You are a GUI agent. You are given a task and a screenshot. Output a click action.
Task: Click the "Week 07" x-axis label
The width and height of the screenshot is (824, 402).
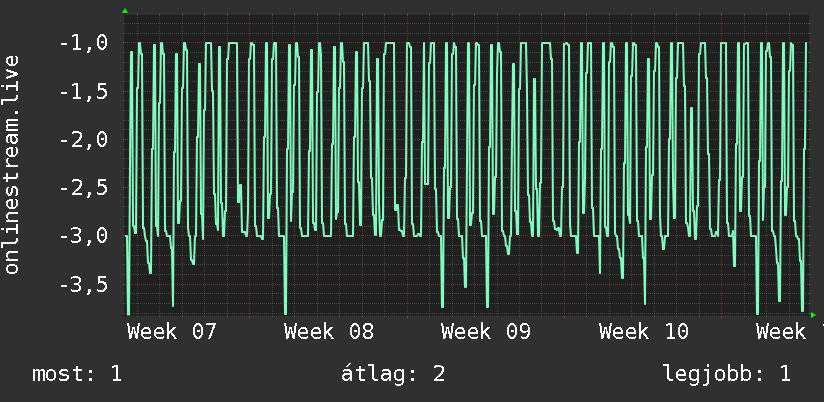[x=171, y=332]
